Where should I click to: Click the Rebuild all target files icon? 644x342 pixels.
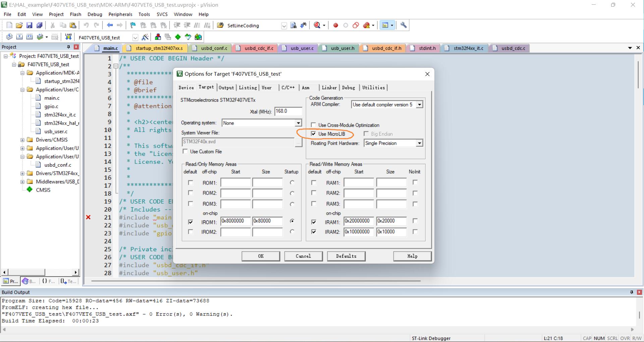click(30, 37)
